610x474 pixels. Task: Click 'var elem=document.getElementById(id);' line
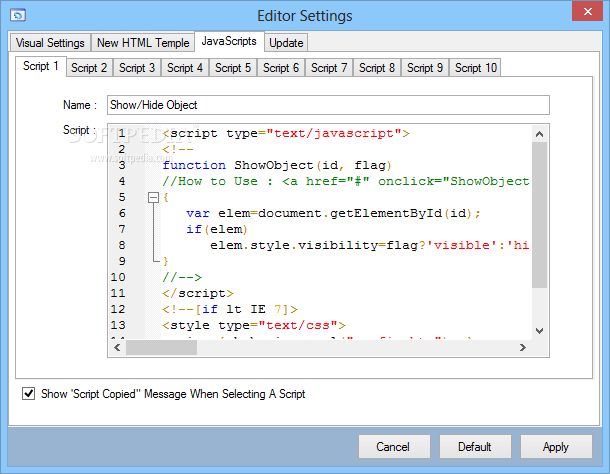[333, 213]
